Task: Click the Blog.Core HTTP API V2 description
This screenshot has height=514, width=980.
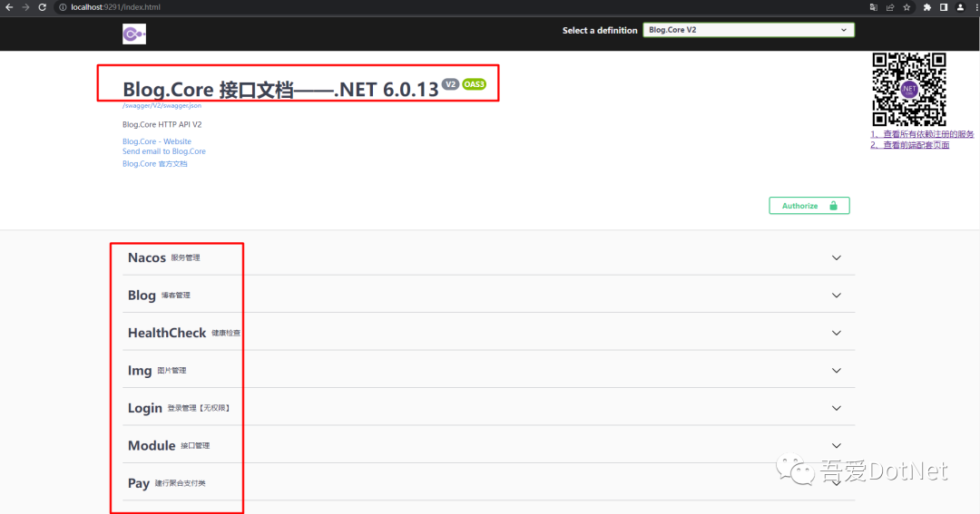Action: coord(162,124)
